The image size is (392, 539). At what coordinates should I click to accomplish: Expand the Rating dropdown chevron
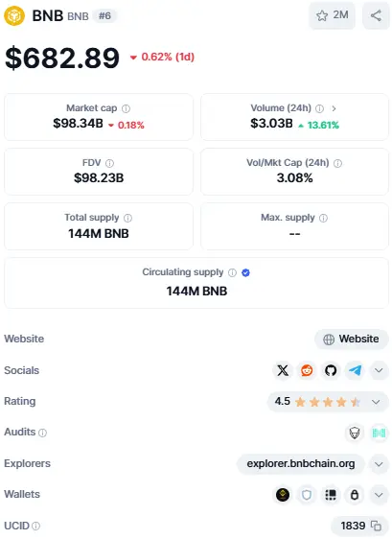click(376, 402)
